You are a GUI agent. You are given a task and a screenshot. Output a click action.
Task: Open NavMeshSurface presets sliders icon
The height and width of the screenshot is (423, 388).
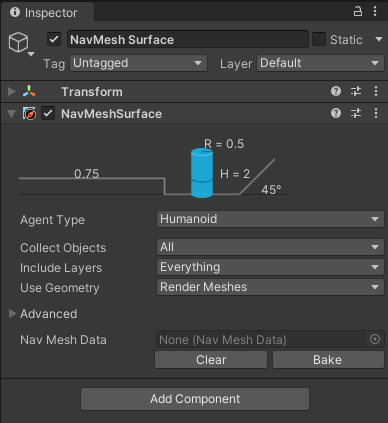pyautogui.click(x=356, y=113)
